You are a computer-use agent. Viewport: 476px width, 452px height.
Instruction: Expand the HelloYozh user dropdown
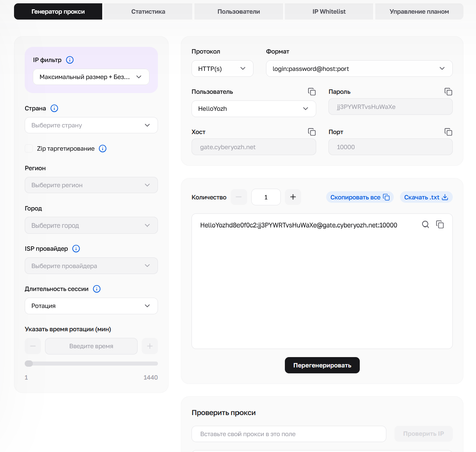point(254,109)
